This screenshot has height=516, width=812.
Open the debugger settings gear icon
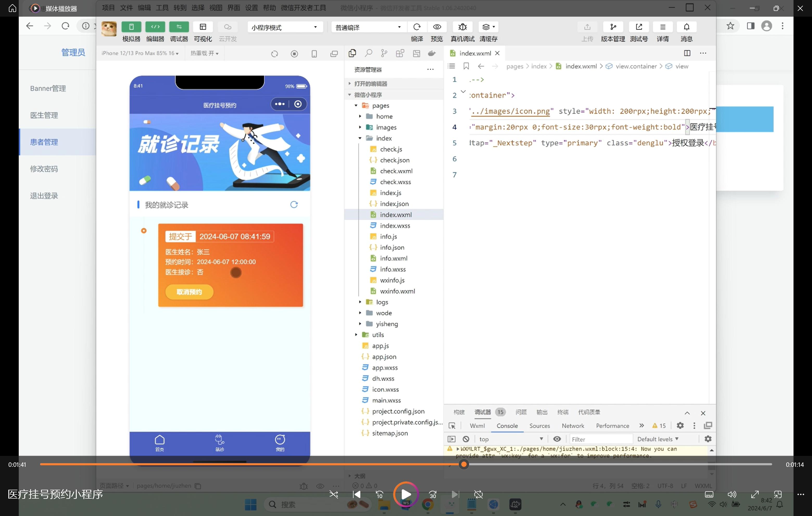[680, 426]
